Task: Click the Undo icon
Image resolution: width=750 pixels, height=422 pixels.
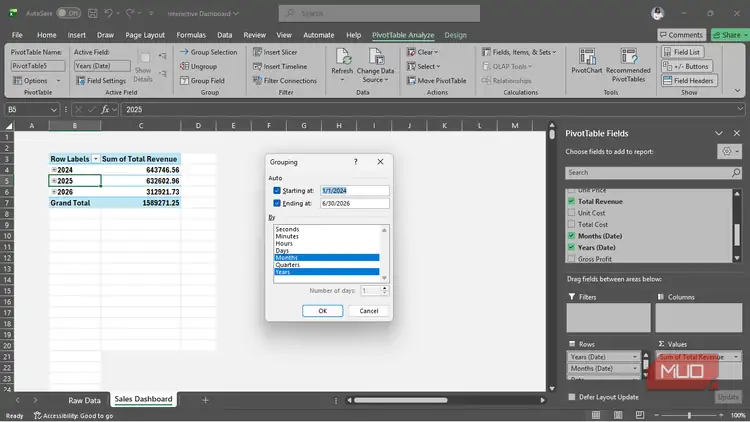Action: 109,13
